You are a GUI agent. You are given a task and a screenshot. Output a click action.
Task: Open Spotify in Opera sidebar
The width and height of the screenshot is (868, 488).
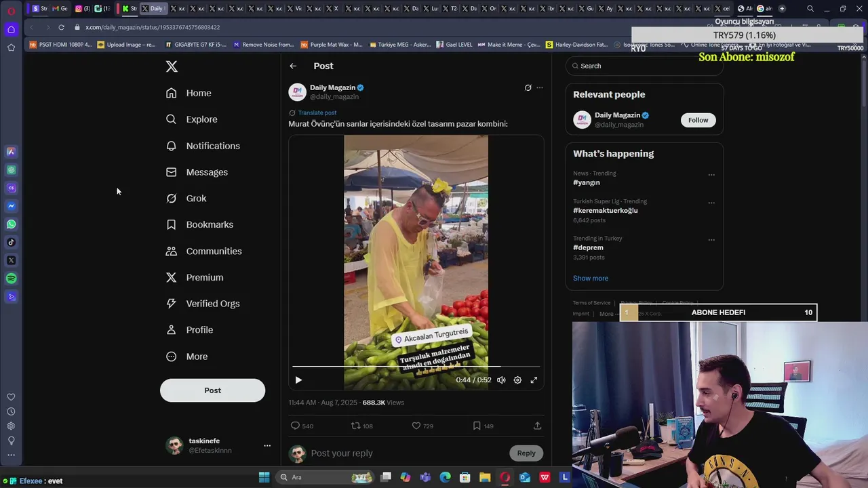click(x=11, y=279)
